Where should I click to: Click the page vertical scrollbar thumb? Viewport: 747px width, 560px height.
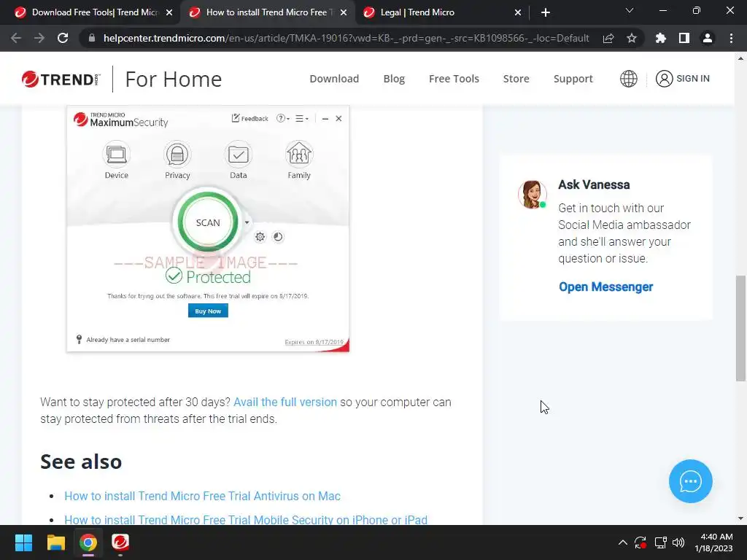coord(740,328)
